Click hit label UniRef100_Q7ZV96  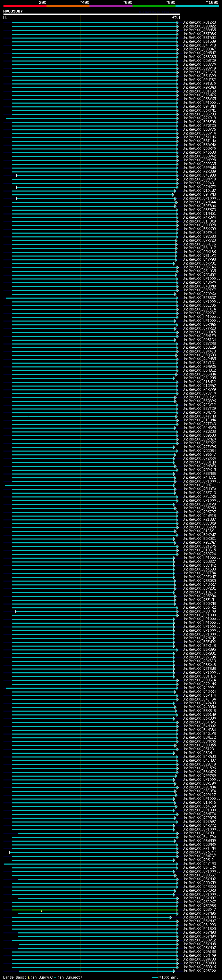click(199, 447)
